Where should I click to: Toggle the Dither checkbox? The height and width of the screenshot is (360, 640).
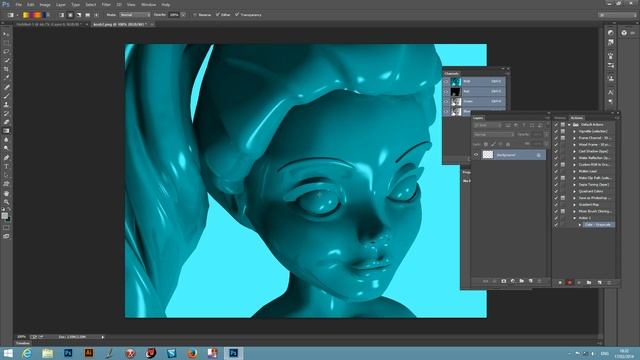pyautogui.click(x=218, y=15)
